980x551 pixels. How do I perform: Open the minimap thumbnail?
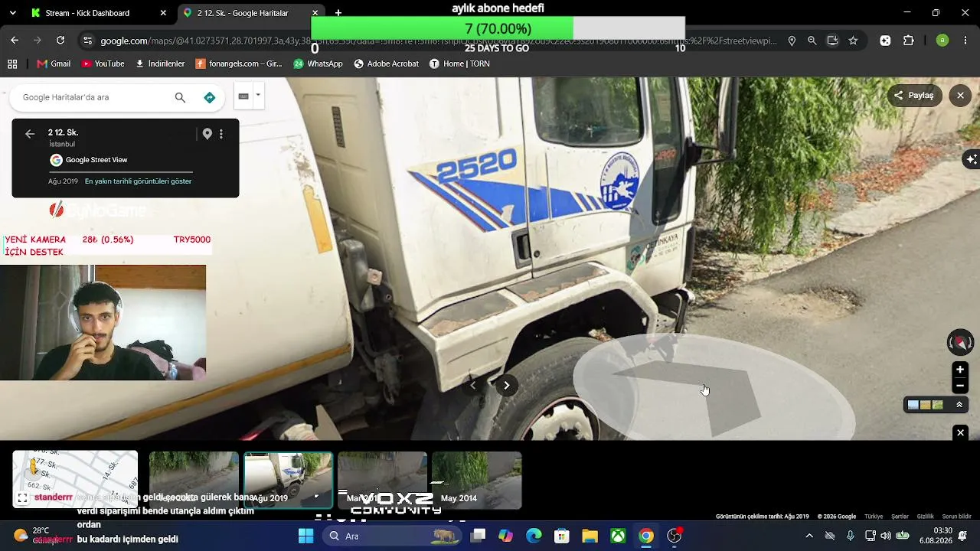(x=75, y=479)
